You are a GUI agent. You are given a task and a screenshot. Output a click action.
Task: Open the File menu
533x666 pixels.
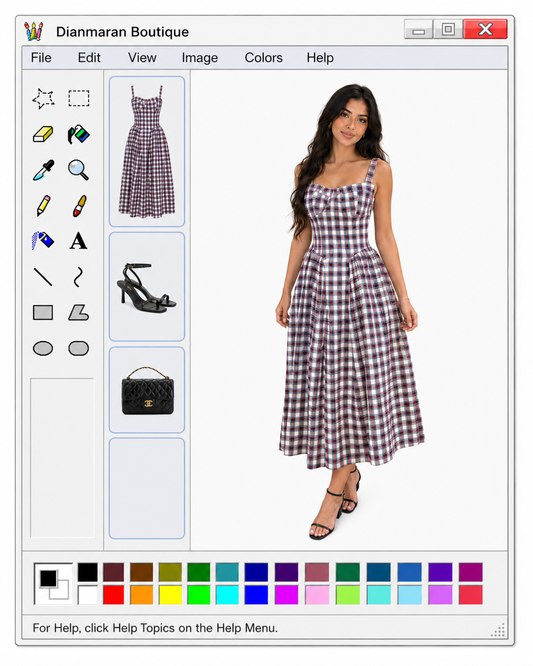41,58
